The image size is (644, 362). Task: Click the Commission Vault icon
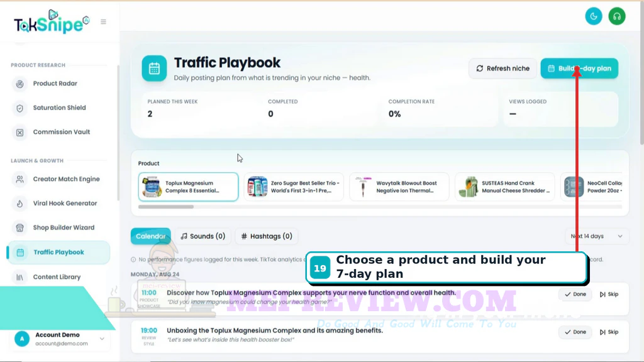[19, 133]
